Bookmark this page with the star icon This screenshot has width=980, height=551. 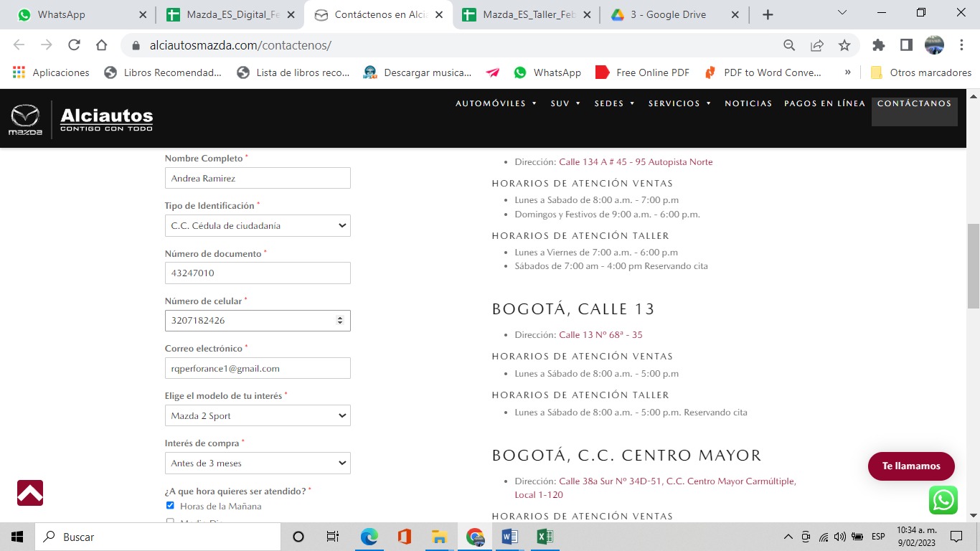coord(844,45)
